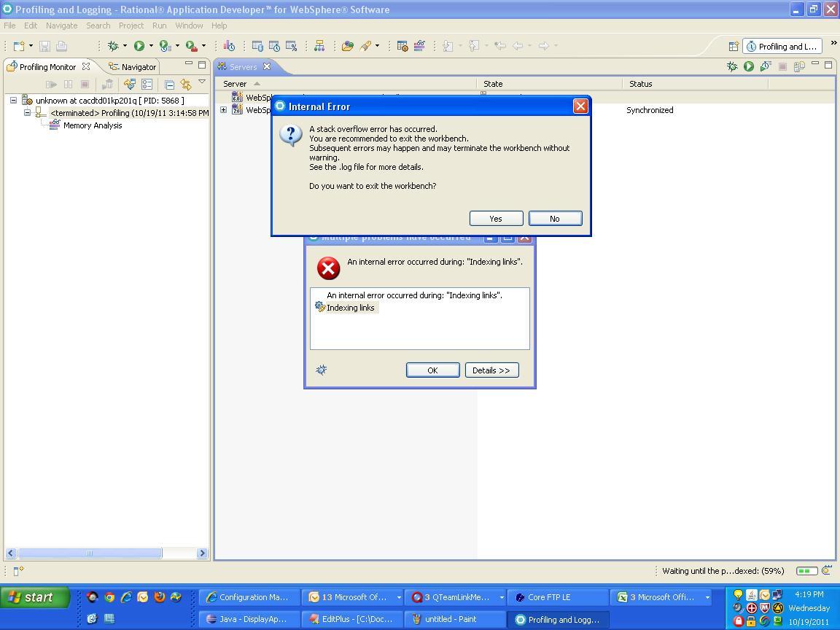The height and width of the screenshot is (630, 840).
Task: Show hidden perspectives chevron at top right
Action: click(833, 43)
